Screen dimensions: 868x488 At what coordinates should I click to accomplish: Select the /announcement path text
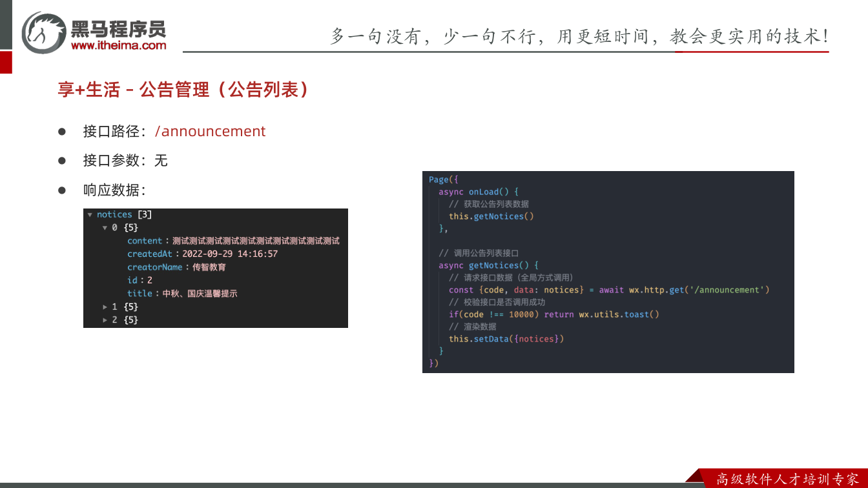coord(211,131)
